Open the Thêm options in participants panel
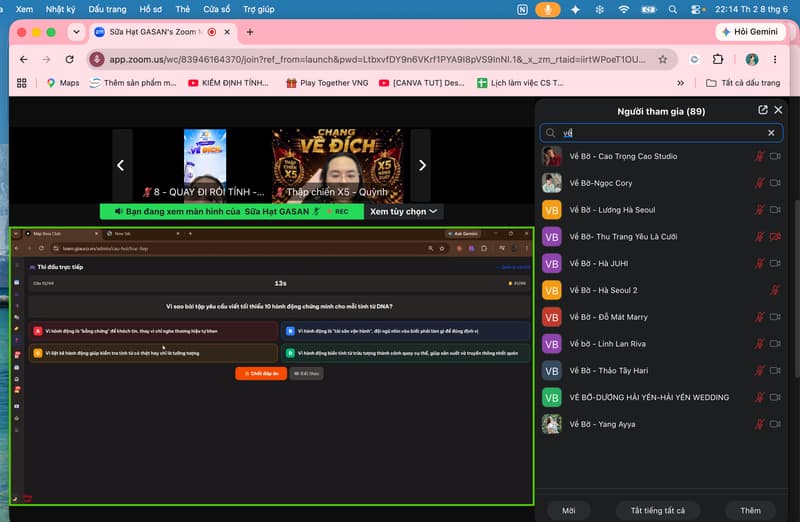The height and width of the screenshot is (522, 800). (750, 510)
